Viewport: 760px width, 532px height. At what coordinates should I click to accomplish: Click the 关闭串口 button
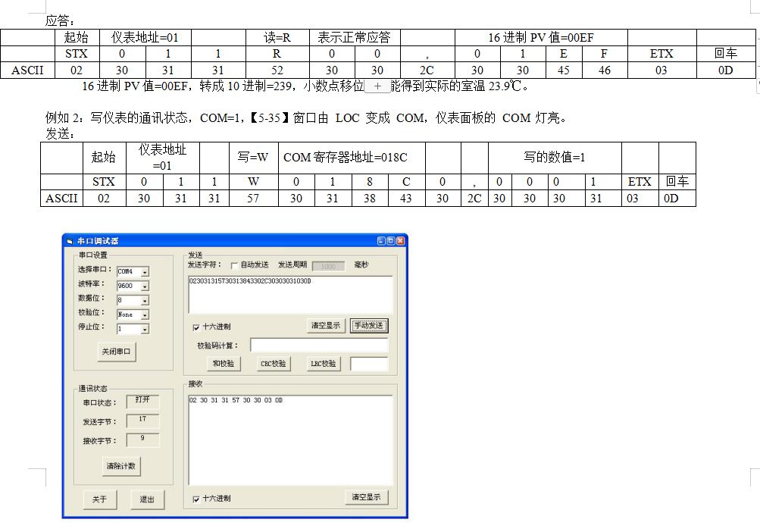(117, 352)
